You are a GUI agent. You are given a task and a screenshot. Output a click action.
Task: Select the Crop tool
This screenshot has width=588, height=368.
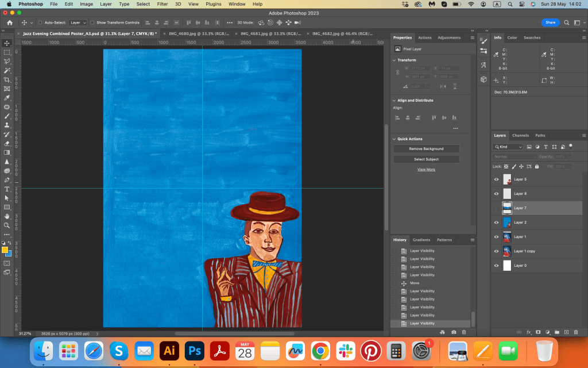7,79
